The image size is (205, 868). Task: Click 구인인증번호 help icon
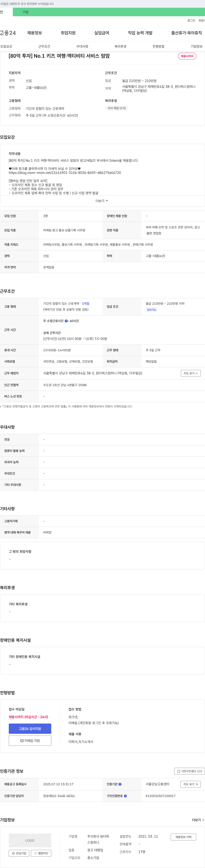coord(125,796)
